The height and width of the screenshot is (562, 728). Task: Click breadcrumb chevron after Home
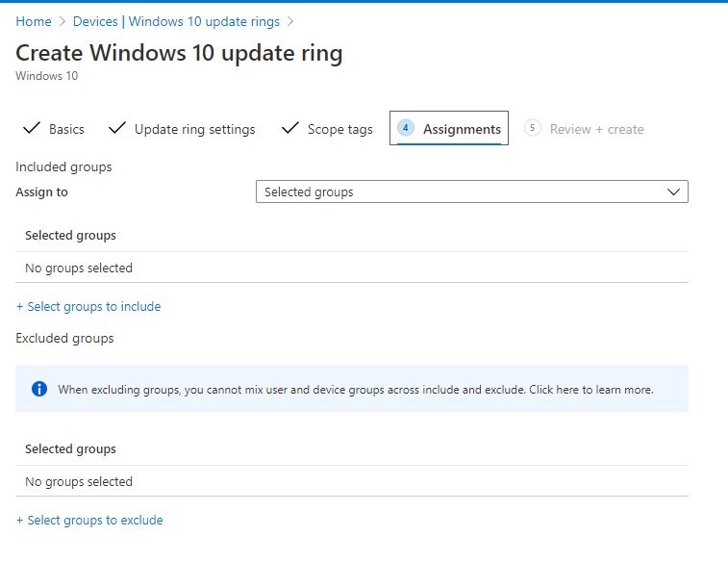click(x=63, y=21)
